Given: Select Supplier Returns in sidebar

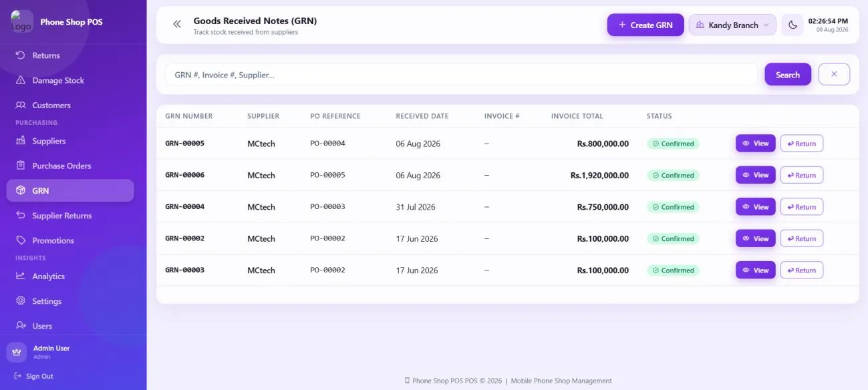Looking at the screenshot, I should [x=70, y=216].
